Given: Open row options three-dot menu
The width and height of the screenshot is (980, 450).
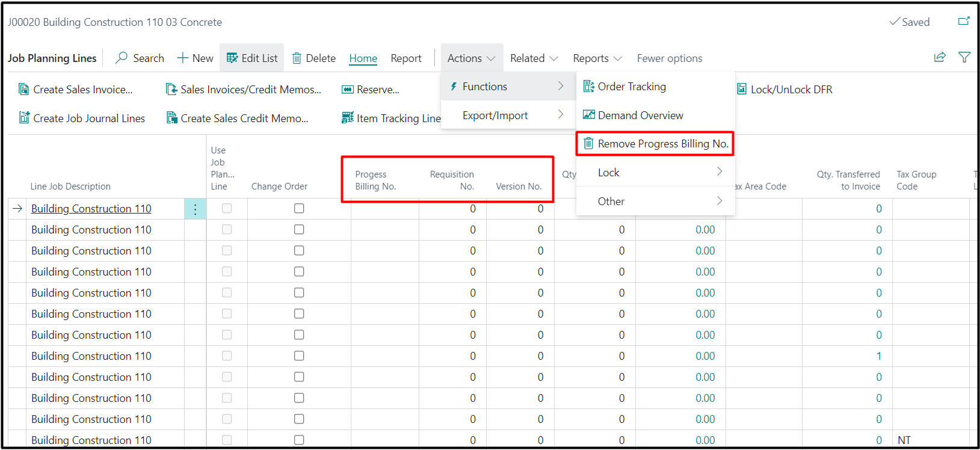Looking at the screenshot, I should [x=195, y=209].
